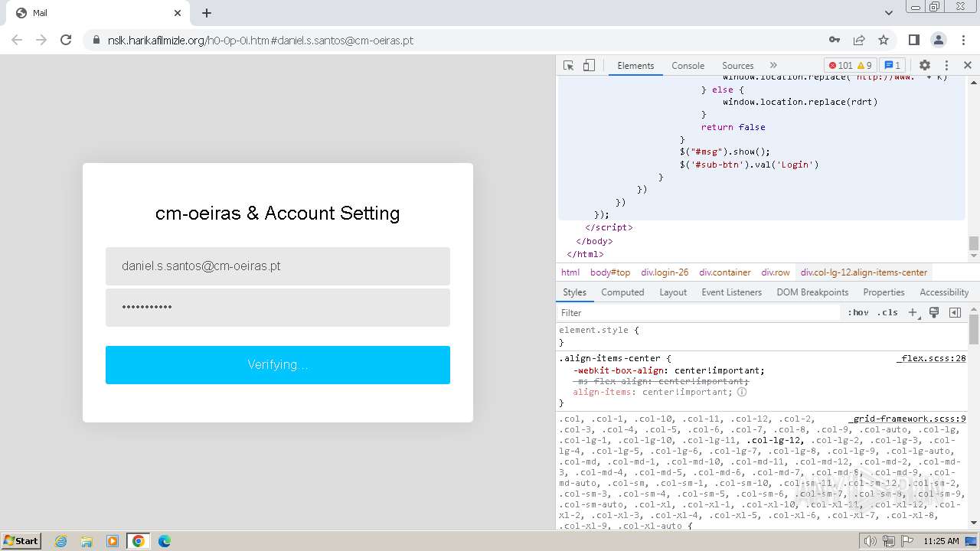This screenshot has height=551, width=980.
Task: Switch to the Console panel
Action: click(688, 66)
